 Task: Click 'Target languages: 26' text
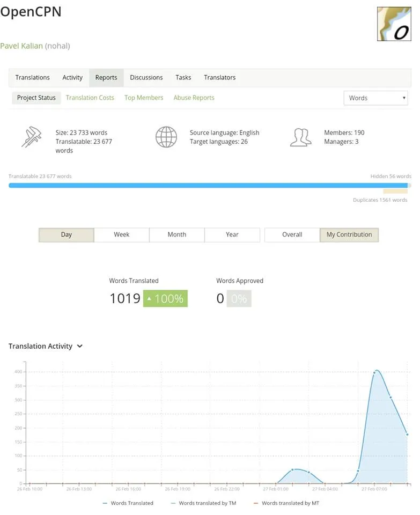tap(219, 142)
